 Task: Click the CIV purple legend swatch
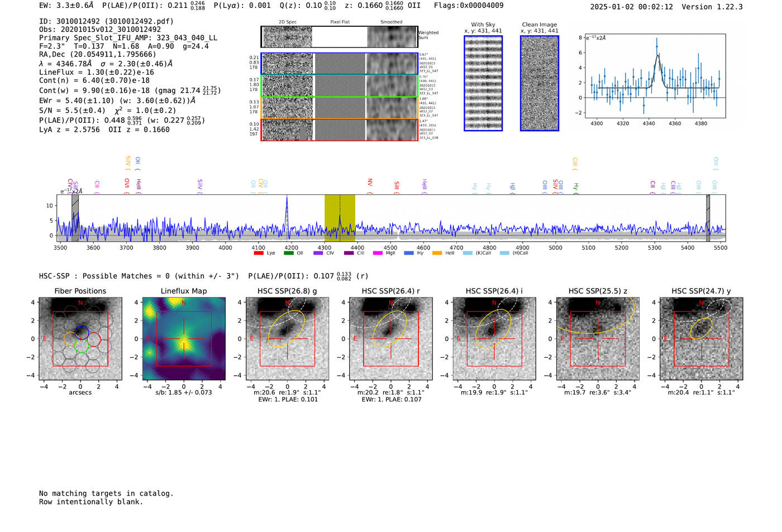pos(318,253)
